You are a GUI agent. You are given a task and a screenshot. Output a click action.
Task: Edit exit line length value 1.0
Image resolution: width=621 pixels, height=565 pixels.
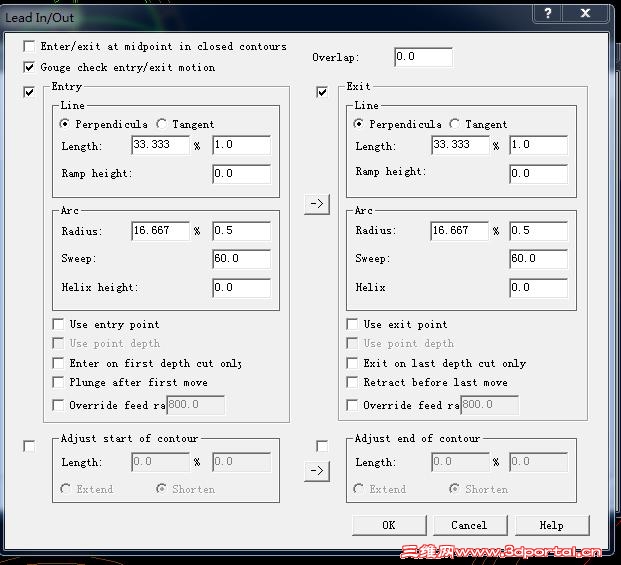(539, 145)
